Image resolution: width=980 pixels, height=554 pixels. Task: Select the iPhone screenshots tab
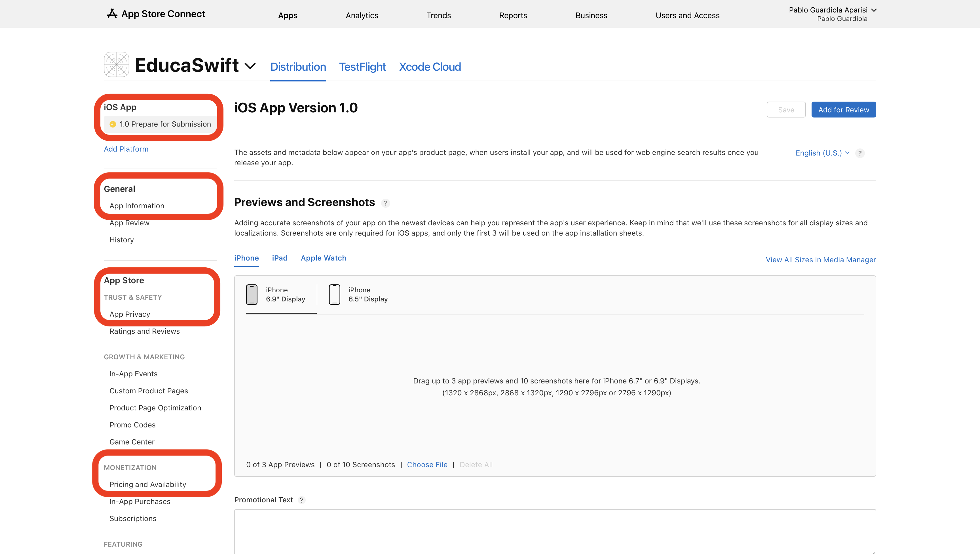pos(246,258)
